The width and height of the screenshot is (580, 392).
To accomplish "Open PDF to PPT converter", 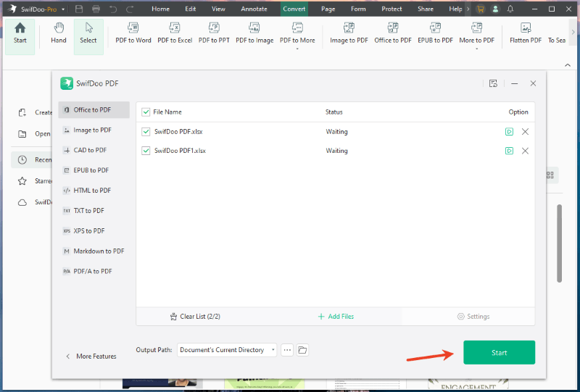I will (x=214, y=33).
